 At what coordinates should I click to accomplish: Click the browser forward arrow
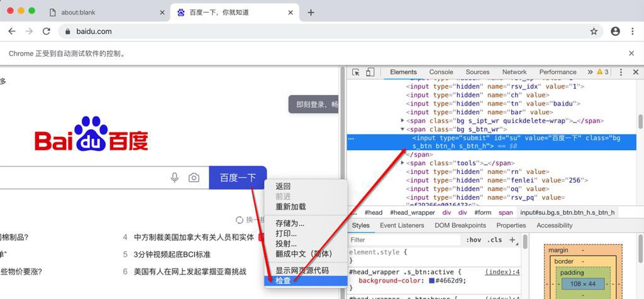point(29,31)
